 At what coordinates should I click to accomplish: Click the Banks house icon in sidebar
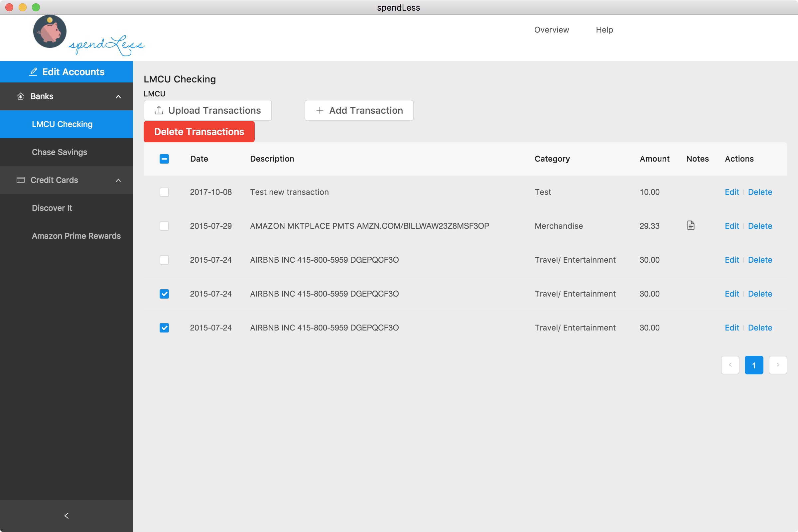point(21,96)
